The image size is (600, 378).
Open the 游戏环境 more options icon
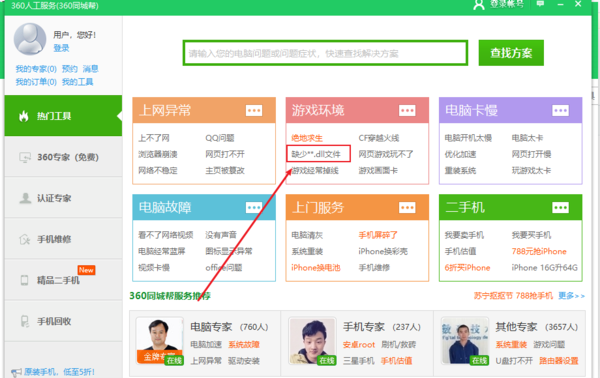(407, 111)
